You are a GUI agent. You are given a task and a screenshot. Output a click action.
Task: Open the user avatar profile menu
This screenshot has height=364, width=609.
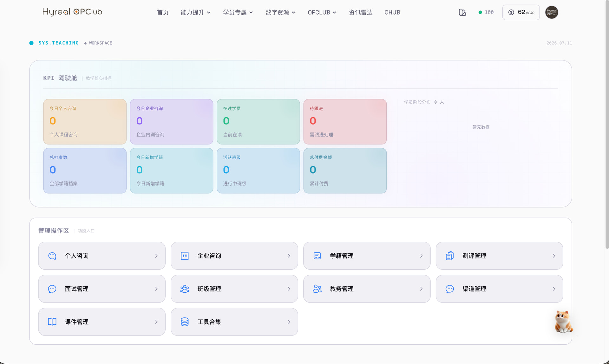552,12
